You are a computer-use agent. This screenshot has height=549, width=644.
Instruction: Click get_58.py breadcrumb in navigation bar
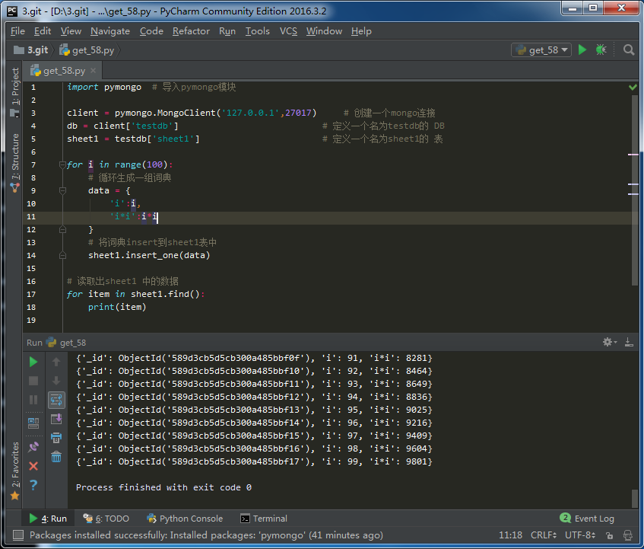87,50
